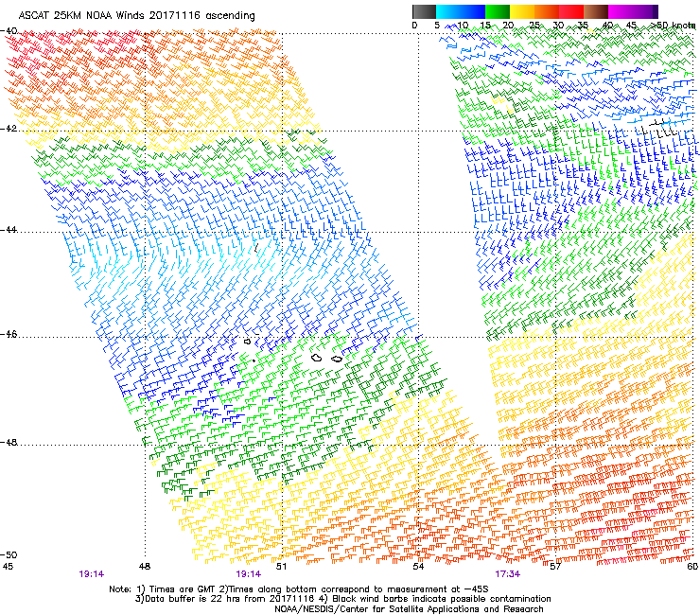Image resolution: width=700 pixels, height=615 pixels.
Task: Click the 48 longitude label
Action: (144, 567)
